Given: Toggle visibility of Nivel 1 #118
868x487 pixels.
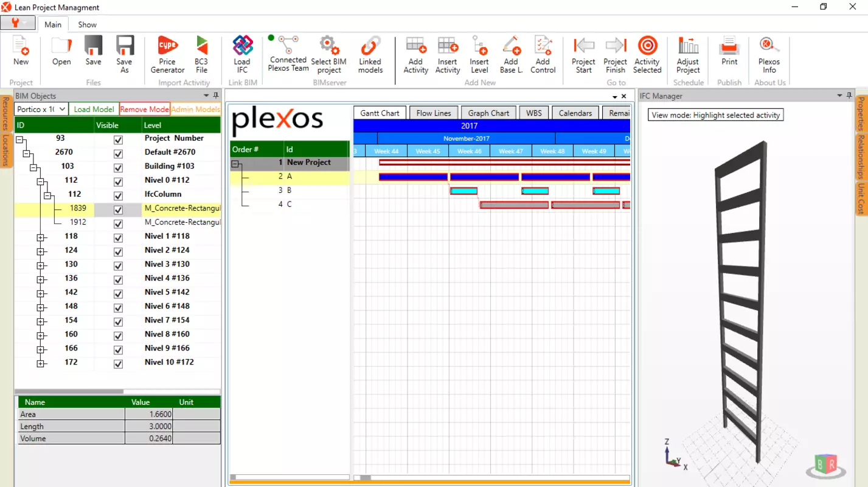Looking at the screenshot, I should coord(118,238).
